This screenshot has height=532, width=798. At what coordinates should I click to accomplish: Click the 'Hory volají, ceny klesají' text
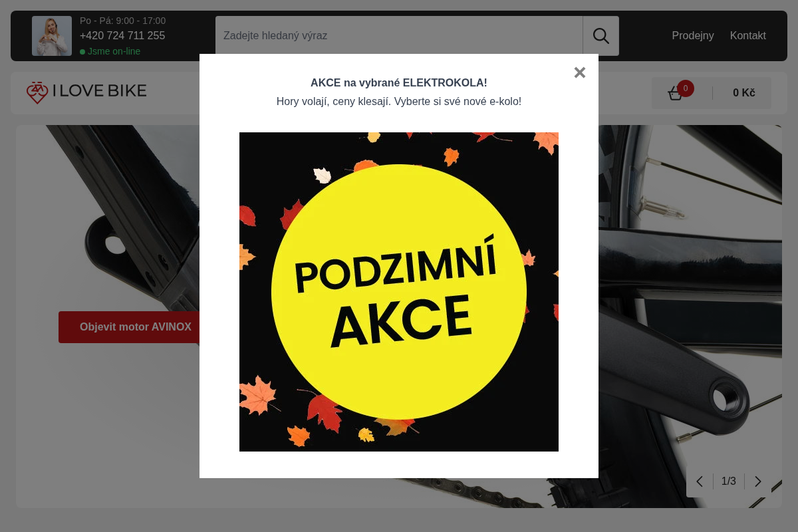(332, 102)
